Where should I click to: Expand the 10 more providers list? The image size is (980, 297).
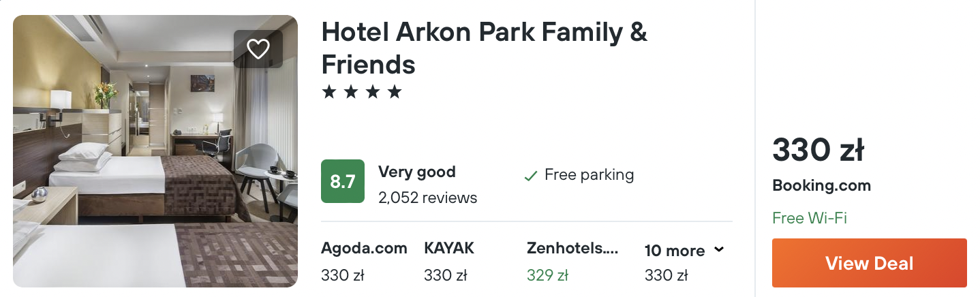click(x=675, y=251)
